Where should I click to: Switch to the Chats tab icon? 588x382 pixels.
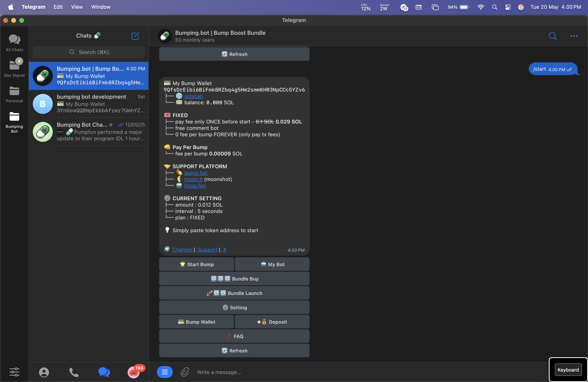[x=104, y=372]
